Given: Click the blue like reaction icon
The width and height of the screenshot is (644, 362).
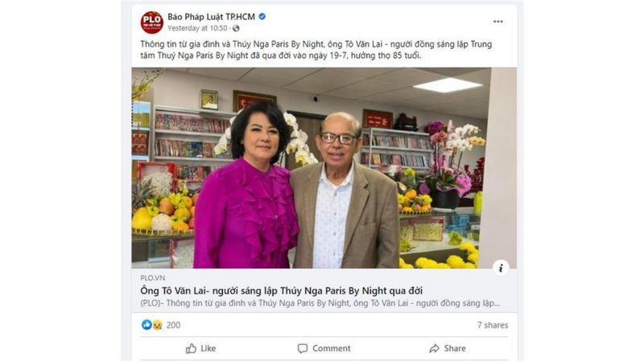Looking at the screenshot, I should point(147,325).
